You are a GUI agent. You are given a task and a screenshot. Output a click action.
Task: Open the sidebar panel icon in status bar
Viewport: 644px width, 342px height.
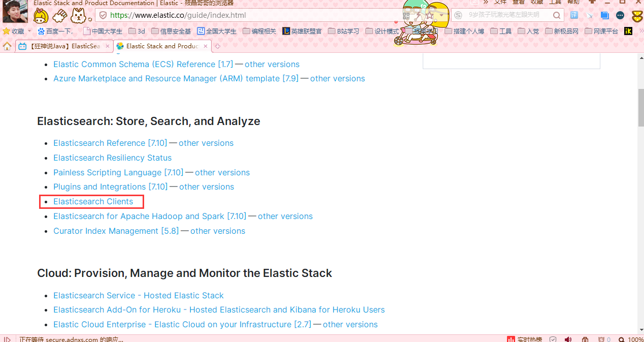7,339
